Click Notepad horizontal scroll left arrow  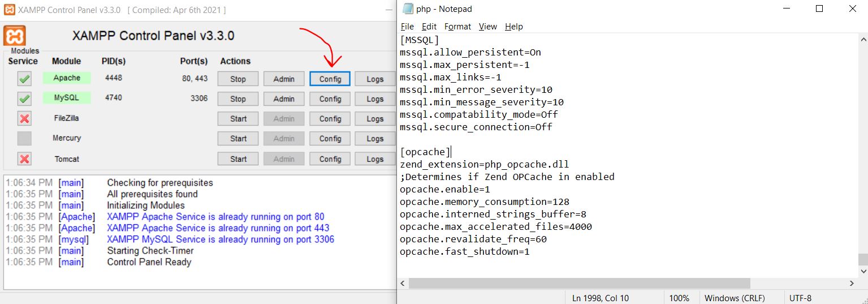pyautogui.click(x=403, y=283)
